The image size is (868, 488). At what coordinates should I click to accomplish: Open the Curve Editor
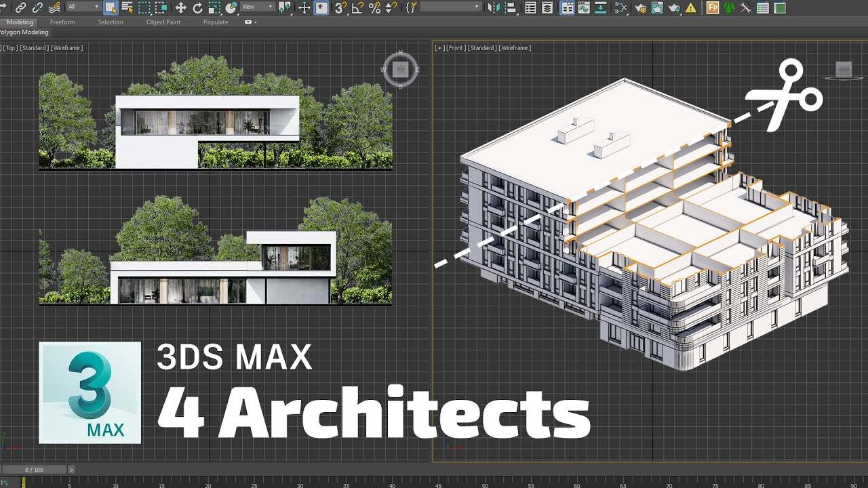pos(584,7)
